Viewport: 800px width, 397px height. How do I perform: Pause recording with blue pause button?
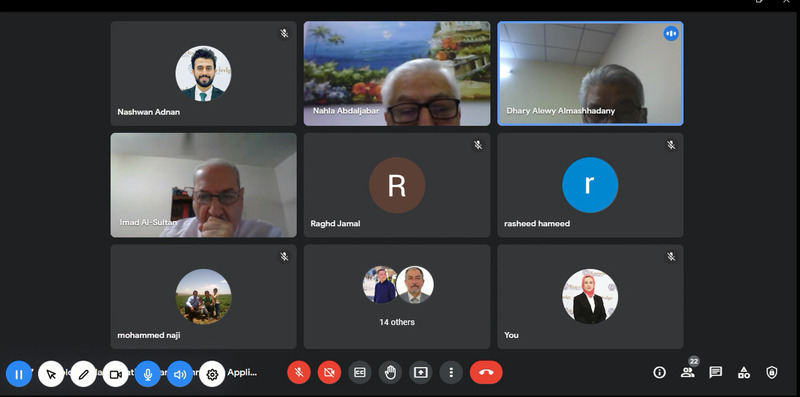click(x=19, y=374)
